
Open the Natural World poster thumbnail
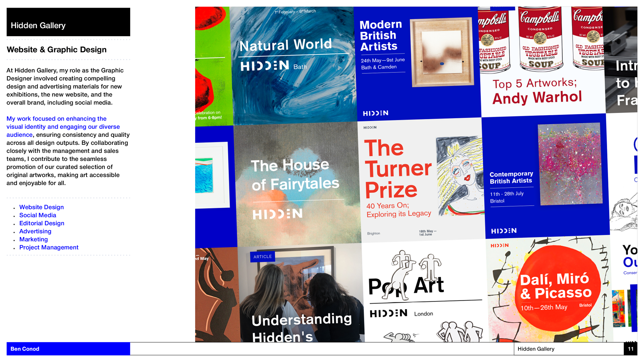point(292,65)
